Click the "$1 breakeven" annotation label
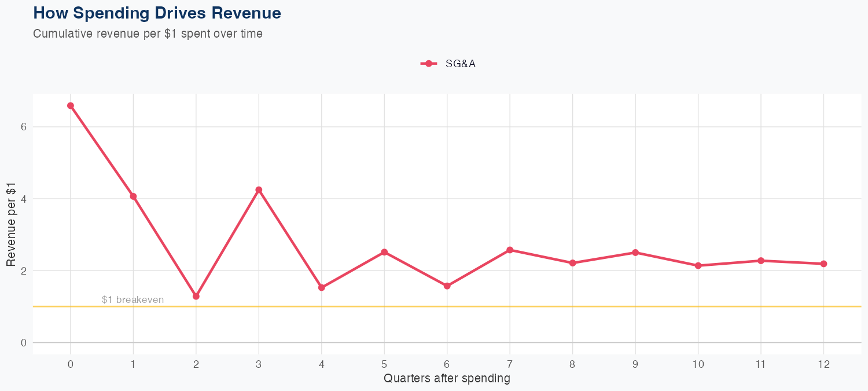This screenshot has width=868, height=391. (133, 300)
